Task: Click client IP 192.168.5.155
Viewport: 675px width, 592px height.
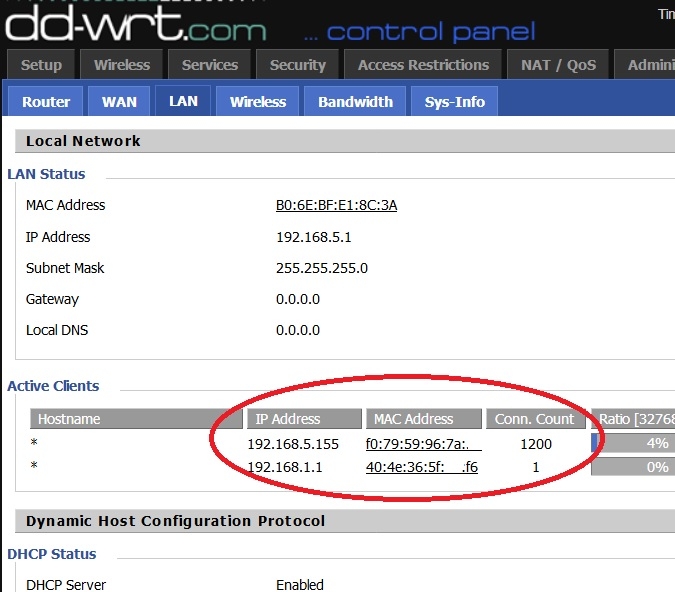Action: [x=293, y=444]
